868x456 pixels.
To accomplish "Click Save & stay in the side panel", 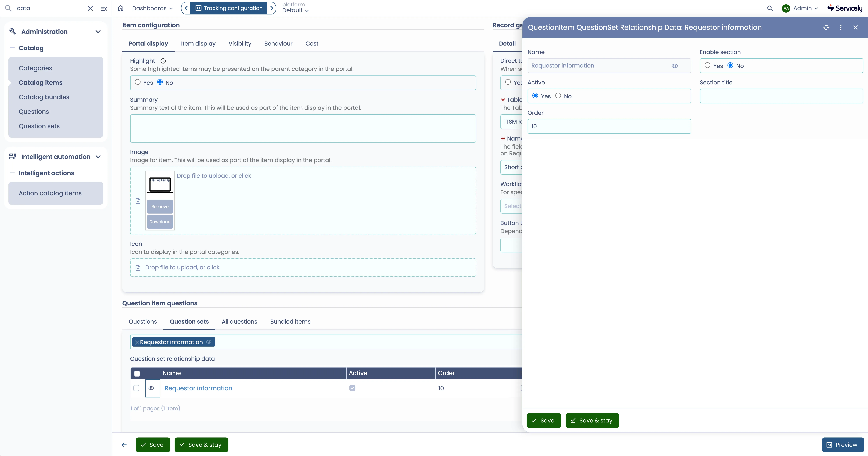I will pos(592,421).
